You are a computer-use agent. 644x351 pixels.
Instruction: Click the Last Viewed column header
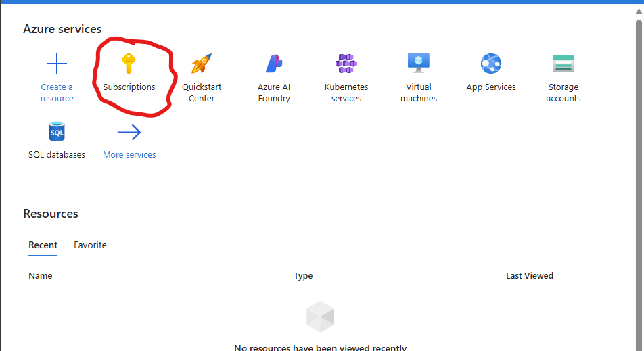click(x=530, y=275)
